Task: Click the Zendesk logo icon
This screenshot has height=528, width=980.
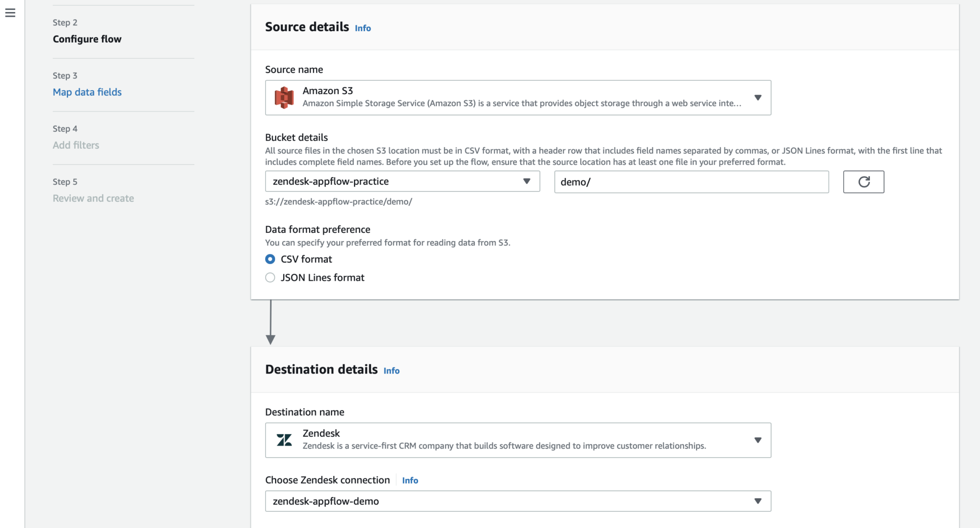Action: (284, 440)
